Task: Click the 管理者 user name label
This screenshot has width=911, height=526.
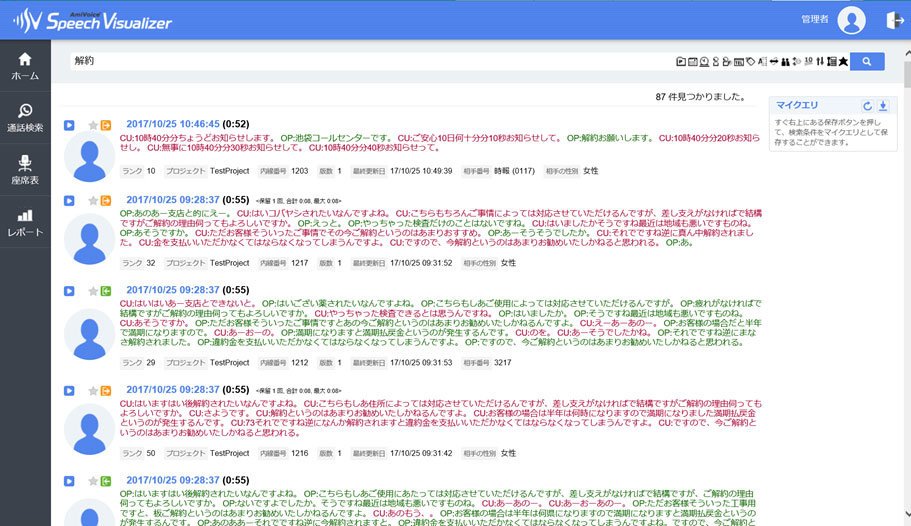Action: pos(815,19)
